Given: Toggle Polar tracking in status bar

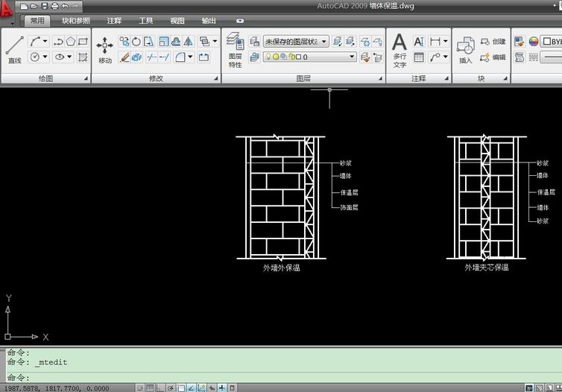Looking at the screenshot, I should 171,388.
